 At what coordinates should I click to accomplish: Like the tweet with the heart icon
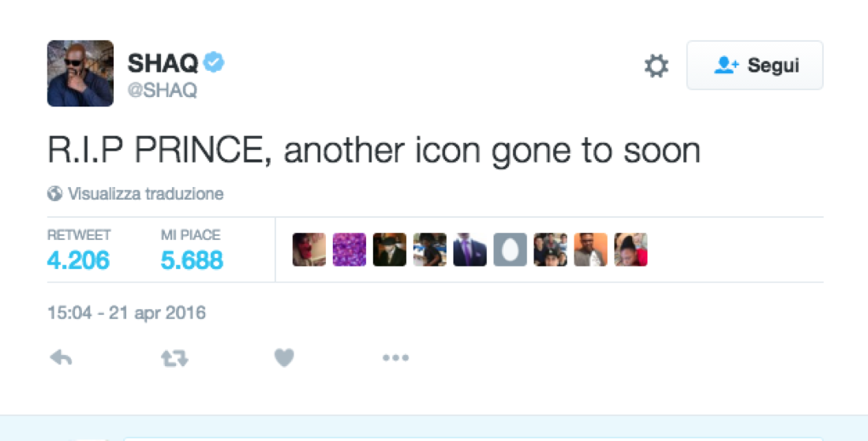[x=284, y=358]
